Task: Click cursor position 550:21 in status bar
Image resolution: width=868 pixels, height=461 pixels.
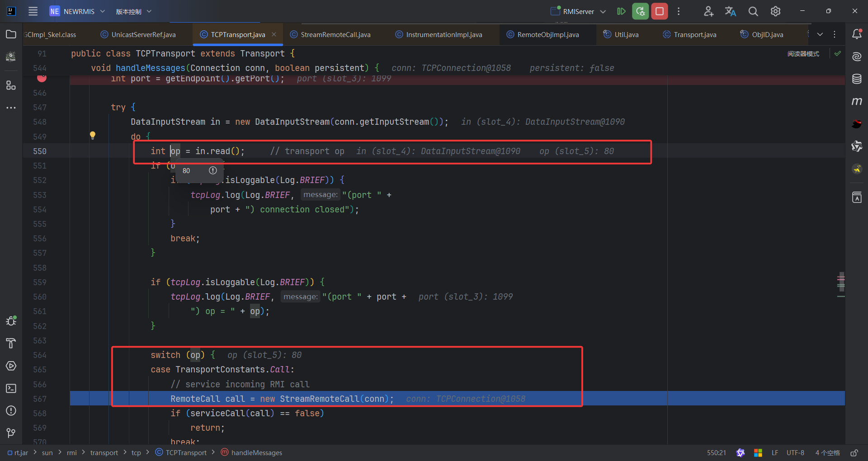Action: 717,453
